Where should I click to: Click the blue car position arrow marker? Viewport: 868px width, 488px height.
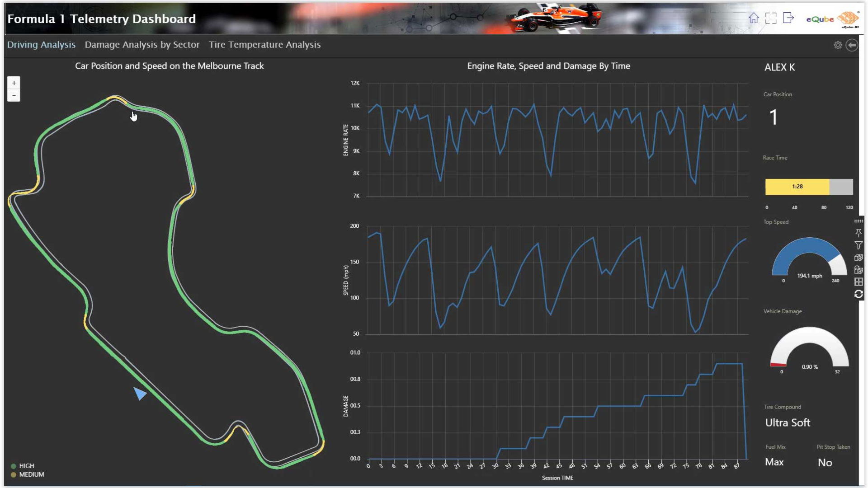139,393
